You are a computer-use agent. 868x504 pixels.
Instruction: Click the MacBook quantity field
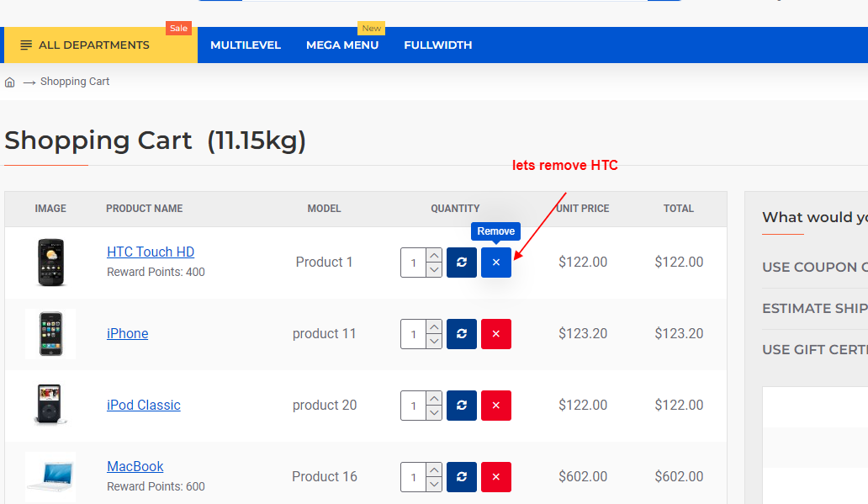tap(414, 477)
